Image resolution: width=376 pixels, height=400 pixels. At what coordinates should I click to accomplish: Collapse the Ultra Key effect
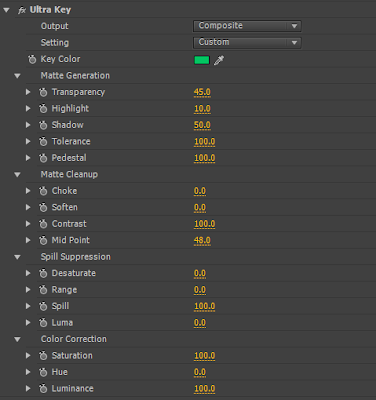(x=6, y=10)
